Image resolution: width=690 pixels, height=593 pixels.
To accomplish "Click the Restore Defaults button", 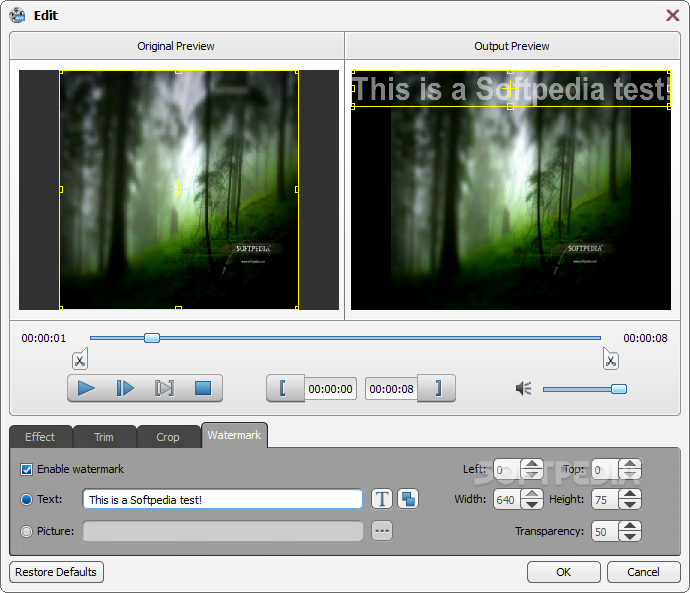I will (x=56, y=572).
